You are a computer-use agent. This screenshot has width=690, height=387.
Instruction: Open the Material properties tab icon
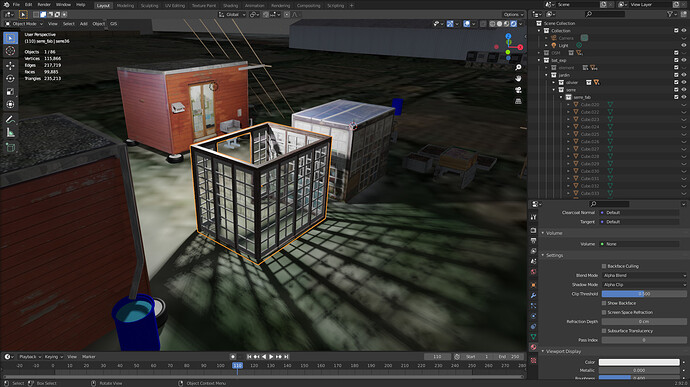533,347
